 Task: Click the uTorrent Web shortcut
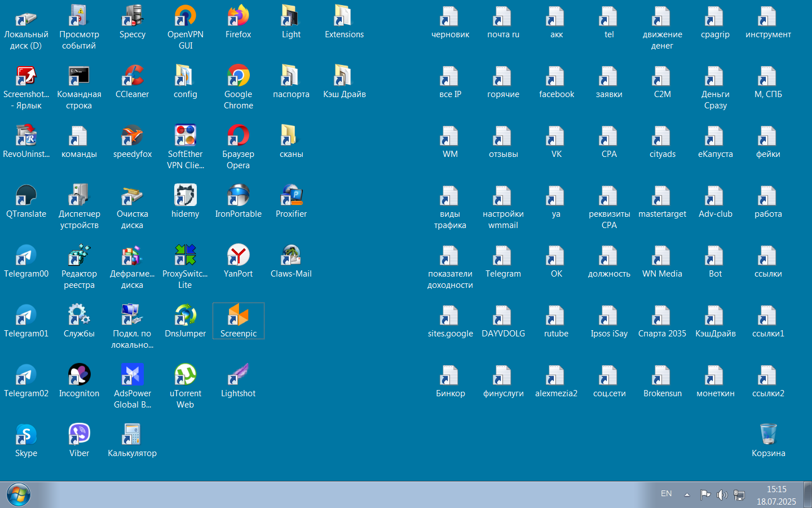click(x=185, y=386)
